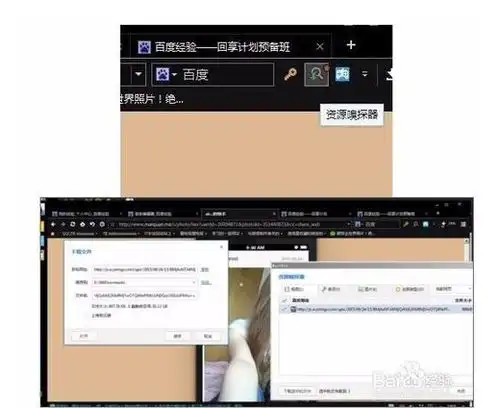This screenshot has height=408, width=499.
Task: Click the close button at sniffer dialog bottom right
Action: click(461, 391)
